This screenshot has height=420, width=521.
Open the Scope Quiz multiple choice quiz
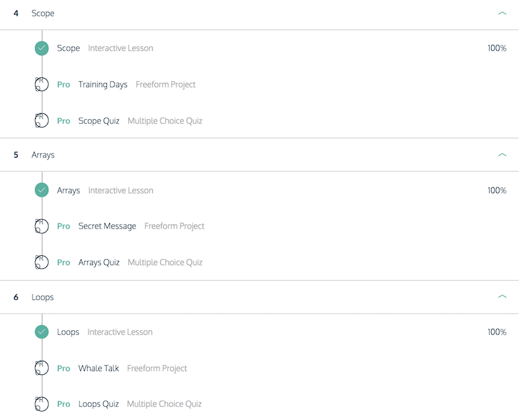coord(99,120)
